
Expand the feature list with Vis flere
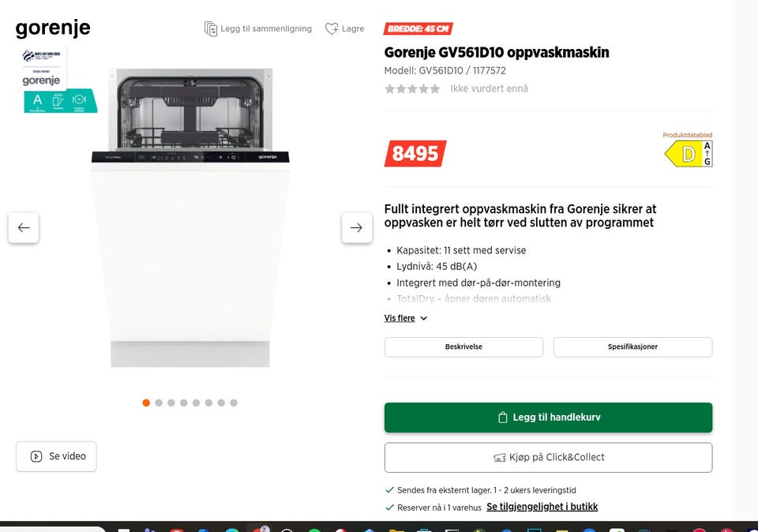coord(400,318)
